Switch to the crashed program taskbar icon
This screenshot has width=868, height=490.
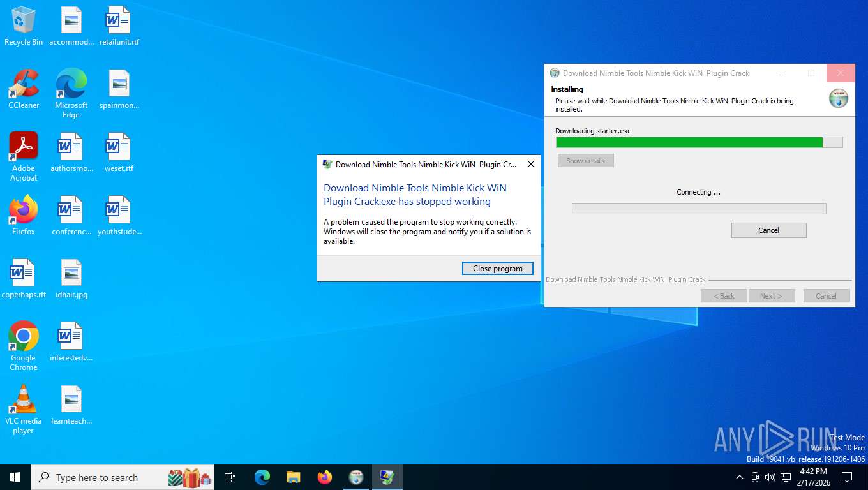387,477
